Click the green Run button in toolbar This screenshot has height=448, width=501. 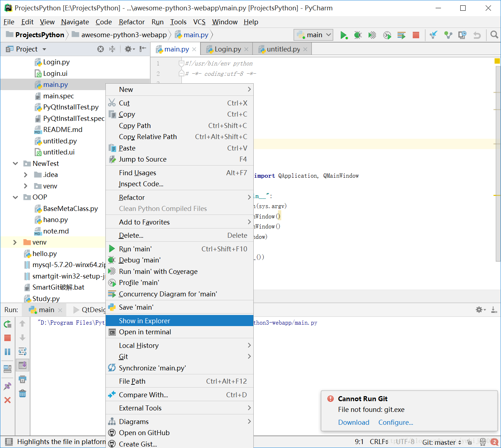point(344,35)
